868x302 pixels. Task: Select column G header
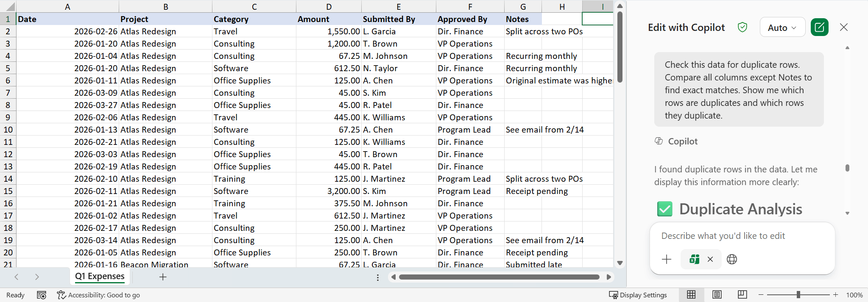[x=523, y=6]
